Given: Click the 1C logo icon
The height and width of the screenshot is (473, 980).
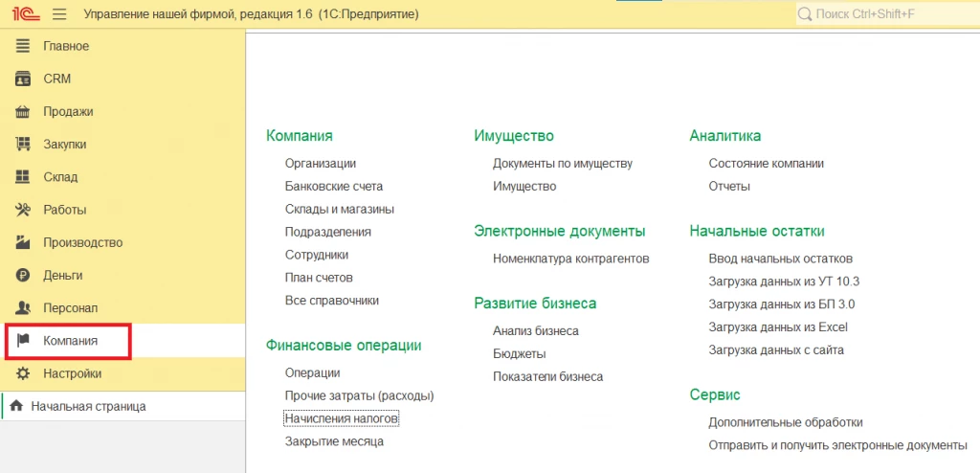Looking at the screenshot, I should coord(26,14).
